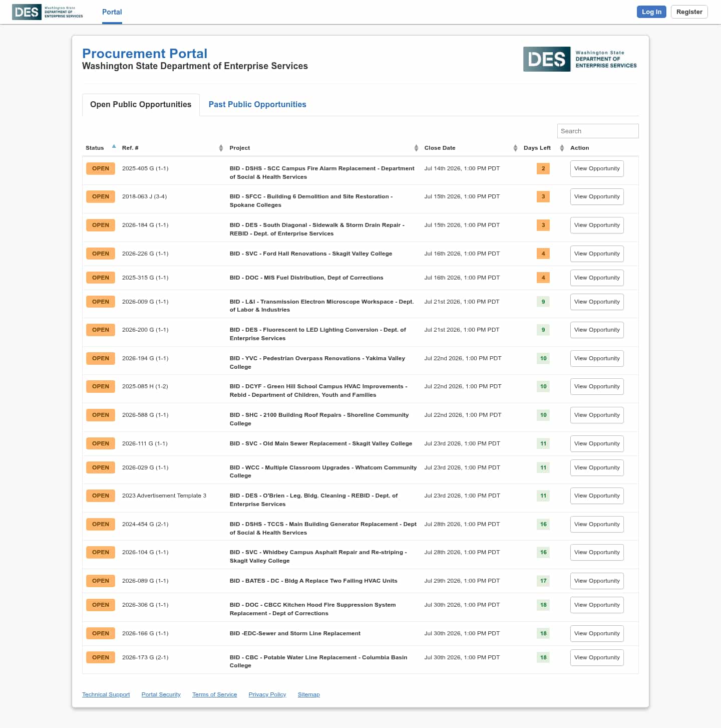The image size is (721, 728).
Task: Sort by Project column arrows
Action: pos(416,148)
